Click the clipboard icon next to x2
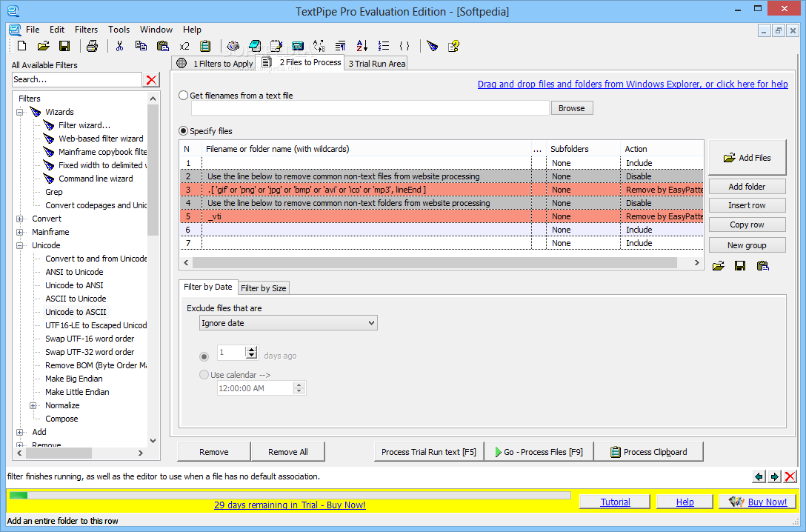The width and height of the screenshot is (806, 532). pos(205,46)
